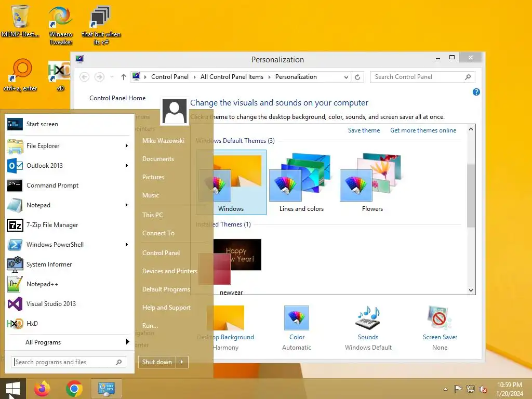Open Mike Wazowski user folder
The height and width of the screenshot is (399, 532).
[163, 140]
